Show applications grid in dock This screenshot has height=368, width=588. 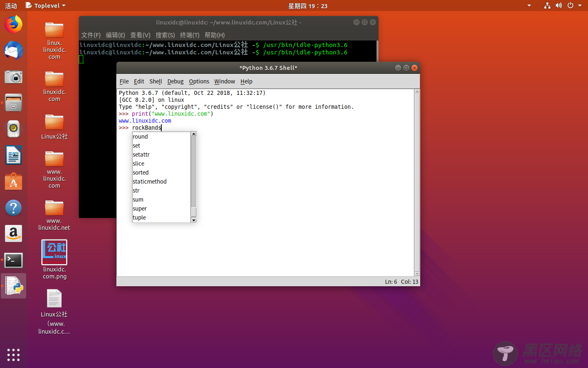click(13, 355)
